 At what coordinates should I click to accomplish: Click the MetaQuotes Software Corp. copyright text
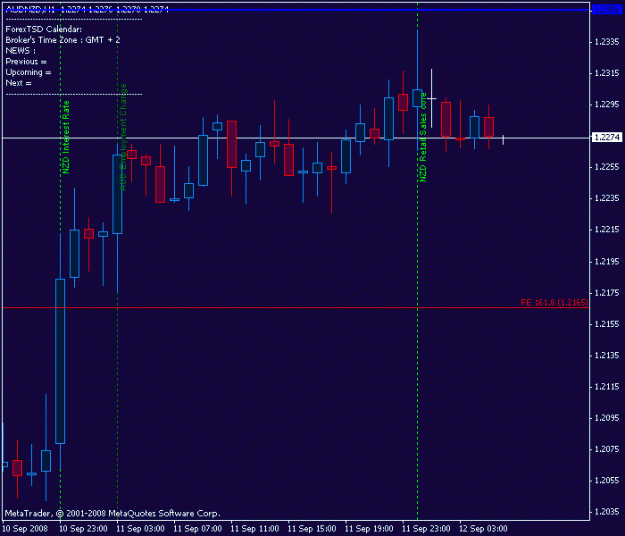[112, 513]
